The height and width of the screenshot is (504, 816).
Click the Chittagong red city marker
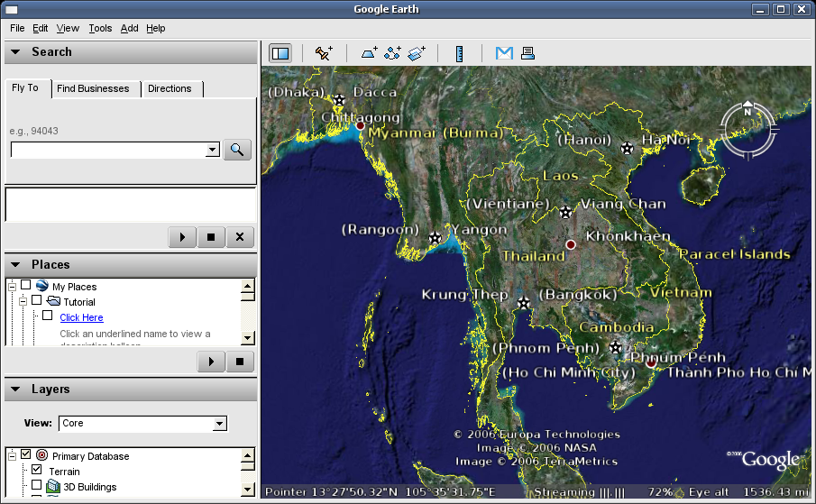click(360, 125)
